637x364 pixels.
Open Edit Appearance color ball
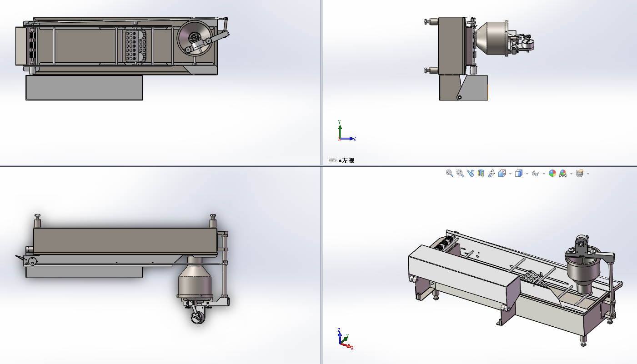pyautogui.click(x=552, y=173)
